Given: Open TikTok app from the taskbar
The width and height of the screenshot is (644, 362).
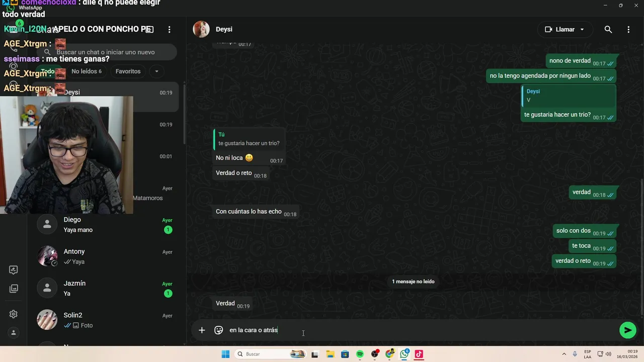Looking at the screenshot, I should tap(419, 354).
